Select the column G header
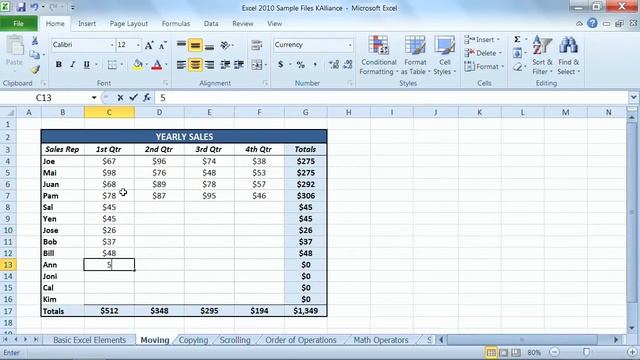Image resolution: width=640 pixels, height=360 pixels. point(305,112)
